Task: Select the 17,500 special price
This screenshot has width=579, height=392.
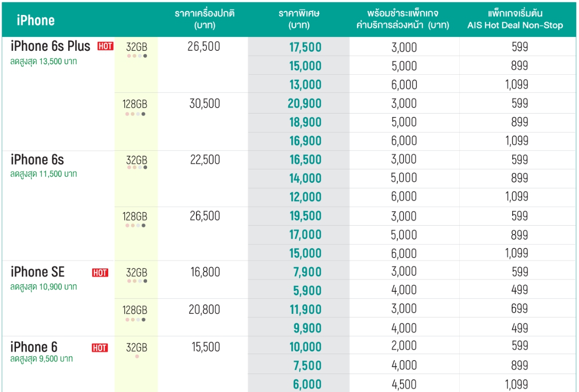Action: [x=305, y=47]
